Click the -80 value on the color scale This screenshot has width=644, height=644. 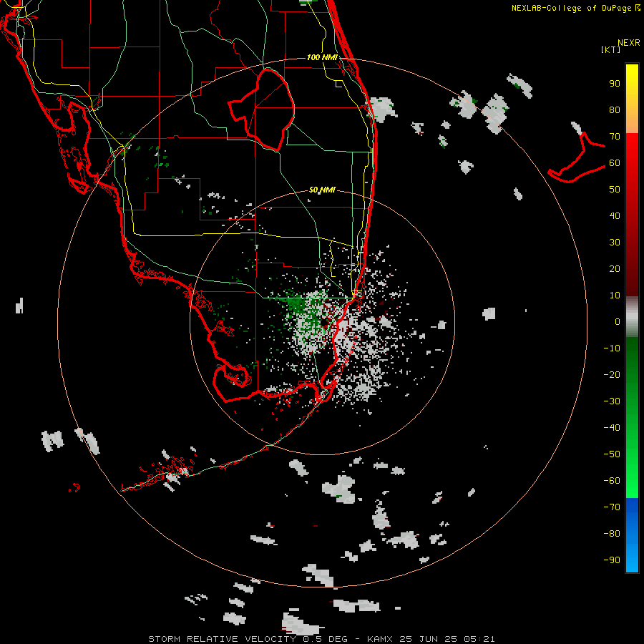(x=612, y=534)
